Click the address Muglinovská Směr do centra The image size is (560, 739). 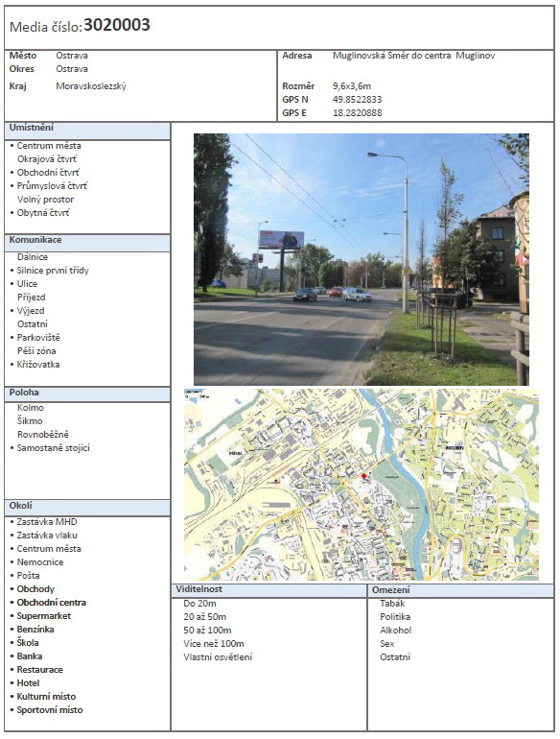click(x=391, y=56)
